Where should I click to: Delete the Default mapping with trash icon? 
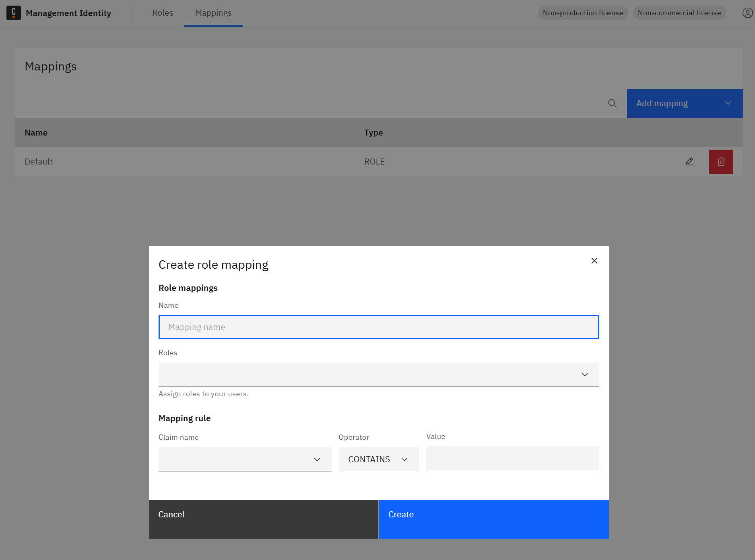tap(721, 161)
